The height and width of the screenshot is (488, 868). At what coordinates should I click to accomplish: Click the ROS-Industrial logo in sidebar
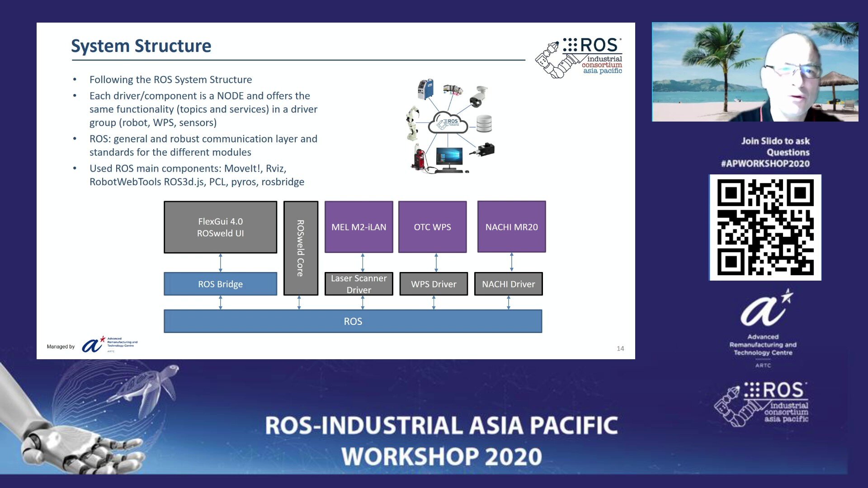click(x=762, y=404)
